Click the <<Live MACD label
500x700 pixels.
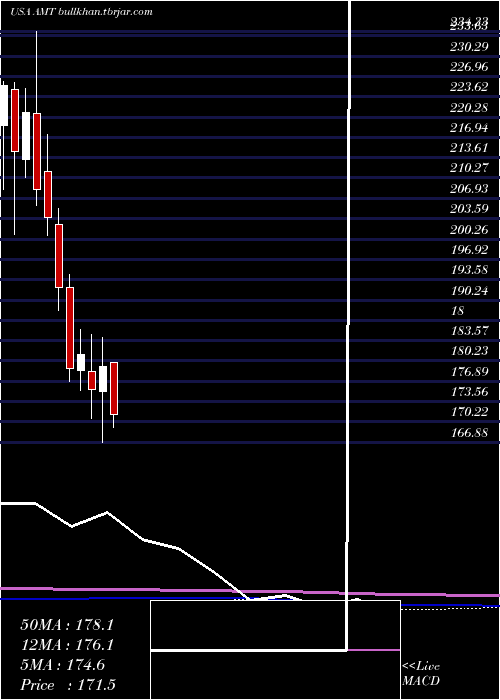pyautogui.click(x=421, y=674)
